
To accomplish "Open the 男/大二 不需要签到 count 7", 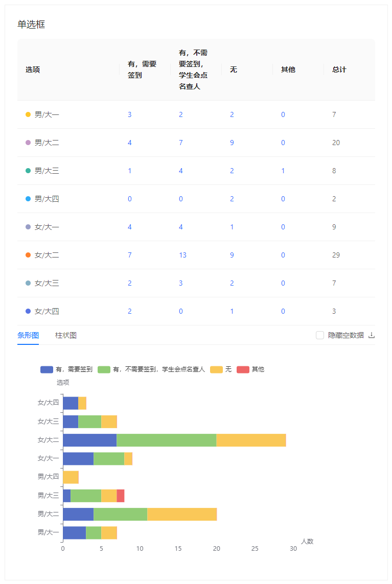I will pos(181,143).
